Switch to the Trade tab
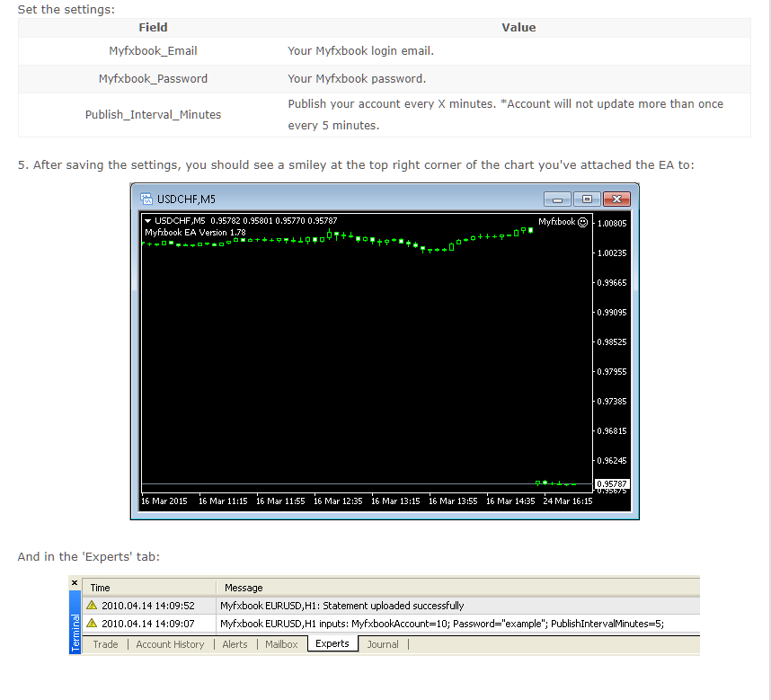 pos(105,644)
